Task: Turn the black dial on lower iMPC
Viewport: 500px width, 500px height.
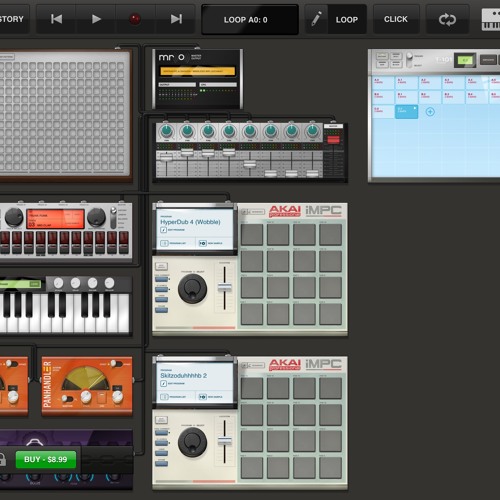Action: (x=192, y=442)
